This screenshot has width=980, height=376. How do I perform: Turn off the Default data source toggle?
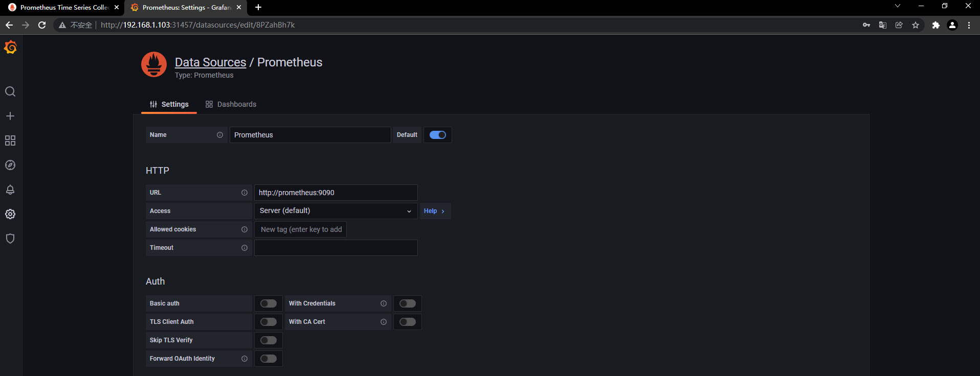[x=438, y=135]
